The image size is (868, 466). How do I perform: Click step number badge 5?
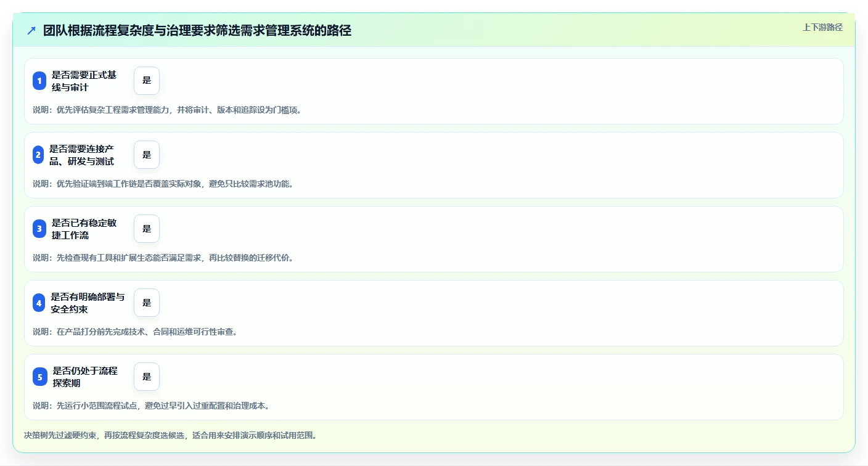(39, 377)
